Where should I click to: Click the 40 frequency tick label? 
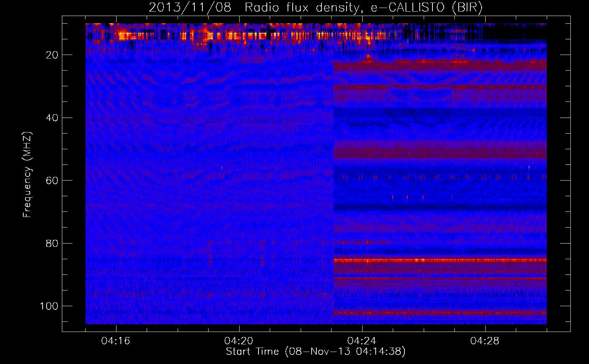[x=52, y=118]
